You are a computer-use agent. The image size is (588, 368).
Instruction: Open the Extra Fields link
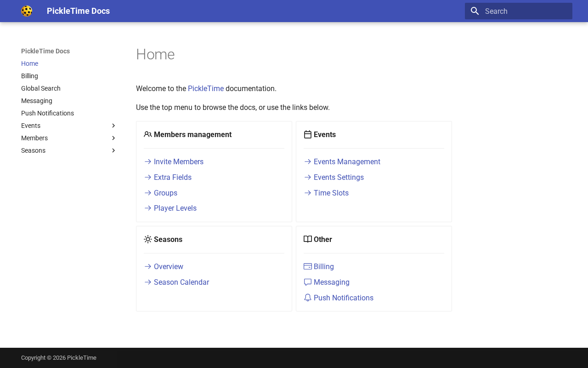(172, 178)
